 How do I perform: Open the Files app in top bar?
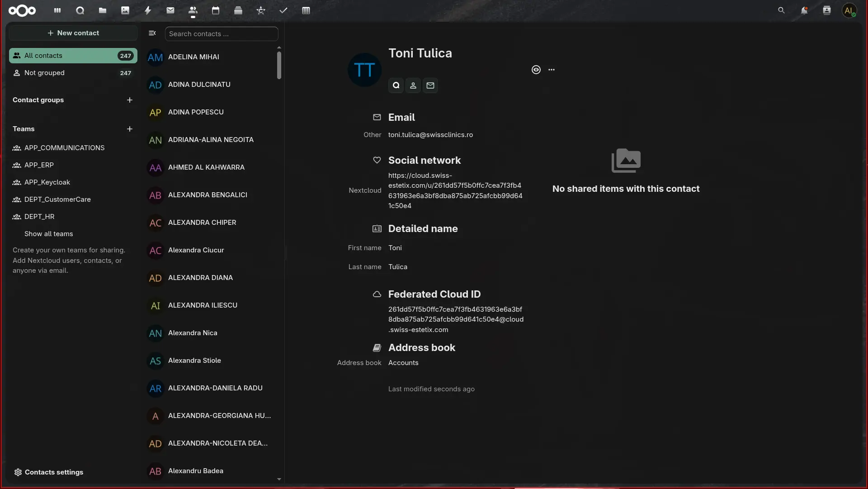pyautogui.click(x=103, y=10)
